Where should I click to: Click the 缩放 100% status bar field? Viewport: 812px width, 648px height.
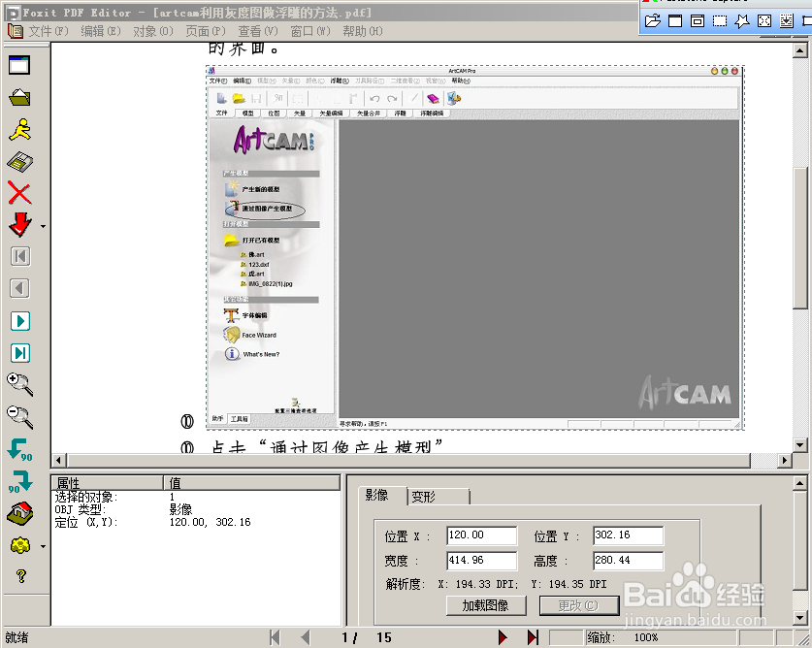[661, 637]
